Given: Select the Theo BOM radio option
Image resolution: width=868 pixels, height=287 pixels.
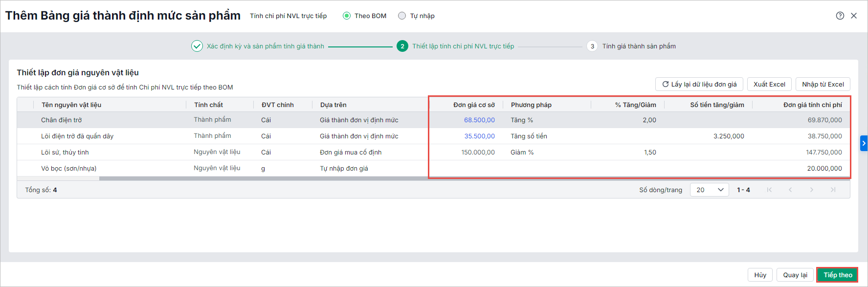Looking at the screenshot, I should pos(347,16).
